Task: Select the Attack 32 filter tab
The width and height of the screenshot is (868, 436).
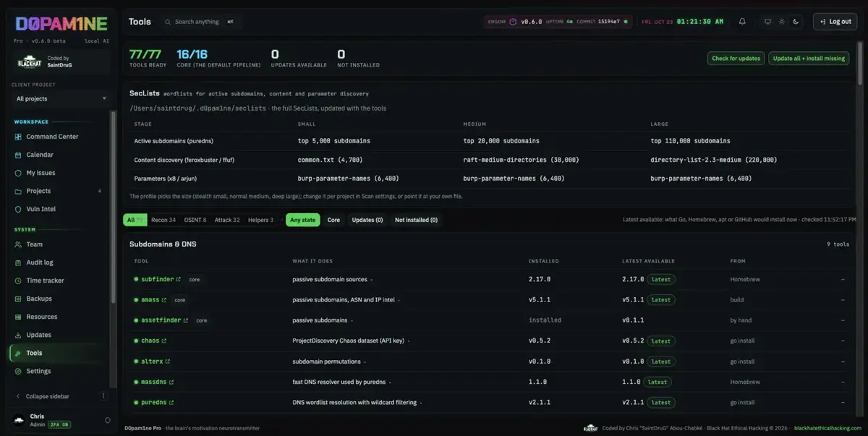Action: click(226, 220)
